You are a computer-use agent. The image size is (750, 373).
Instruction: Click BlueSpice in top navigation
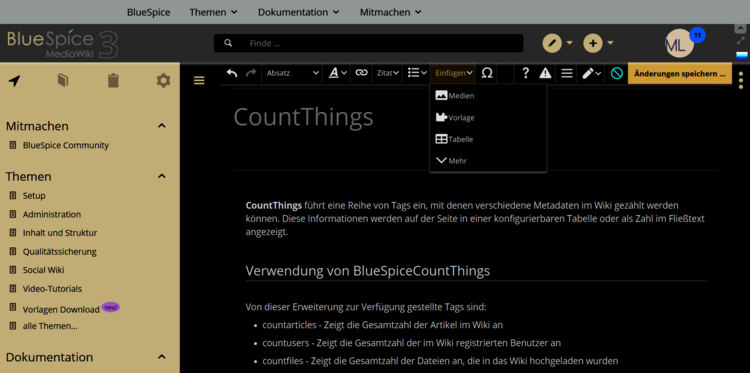[x=149, y=12]
